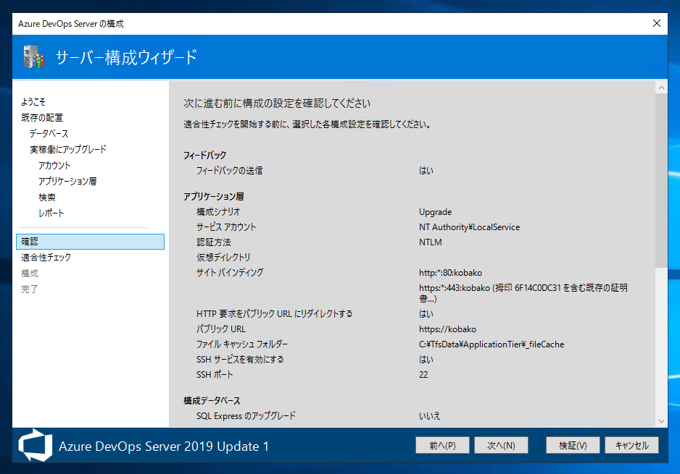
Task: Click NT Authority¥LocalService value
Action: click(469, 227)
